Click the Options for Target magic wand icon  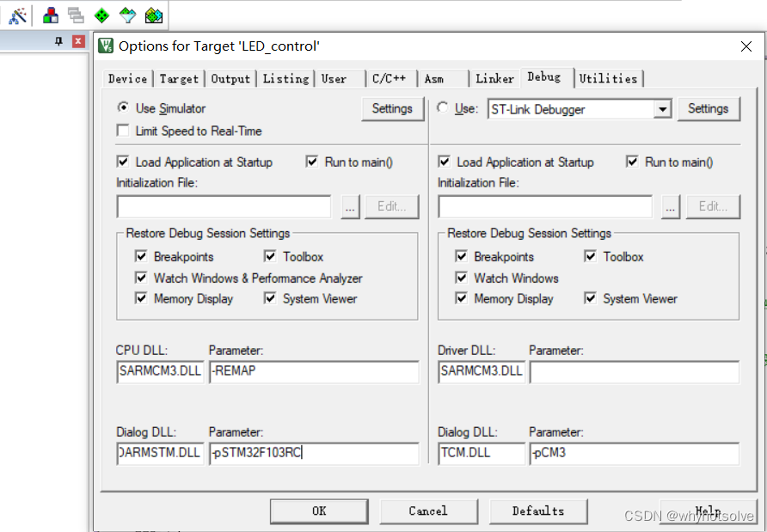(17, 16)
